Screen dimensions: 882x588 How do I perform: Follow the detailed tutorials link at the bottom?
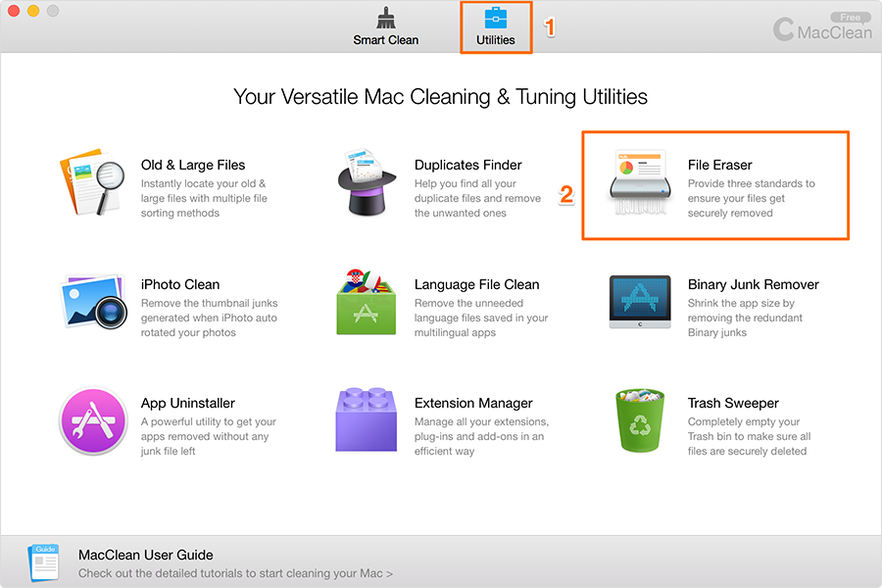[235, 573]
